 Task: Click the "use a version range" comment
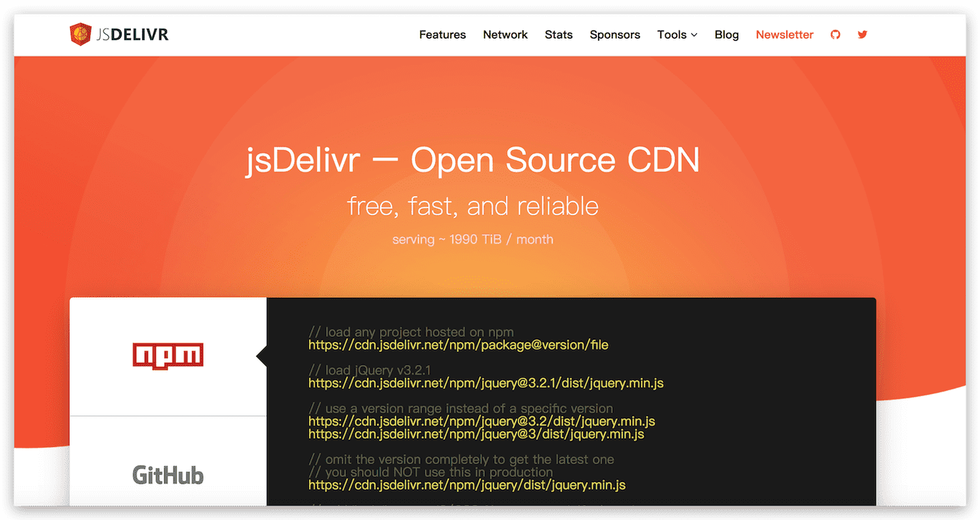point(461,409)
